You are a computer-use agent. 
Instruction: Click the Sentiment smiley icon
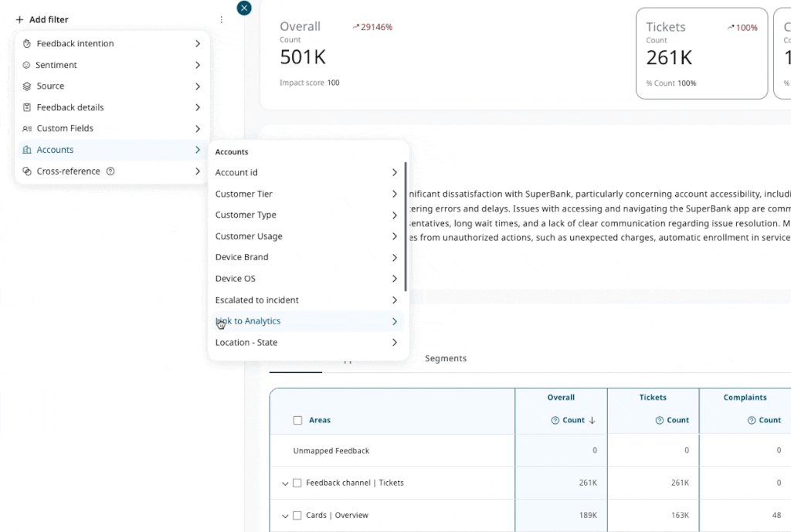(26, 66)
